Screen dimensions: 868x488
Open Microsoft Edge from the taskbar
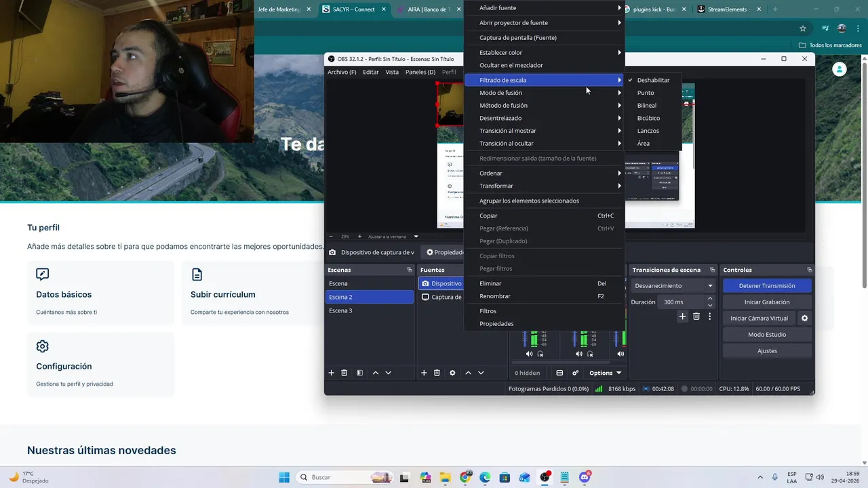485,477
